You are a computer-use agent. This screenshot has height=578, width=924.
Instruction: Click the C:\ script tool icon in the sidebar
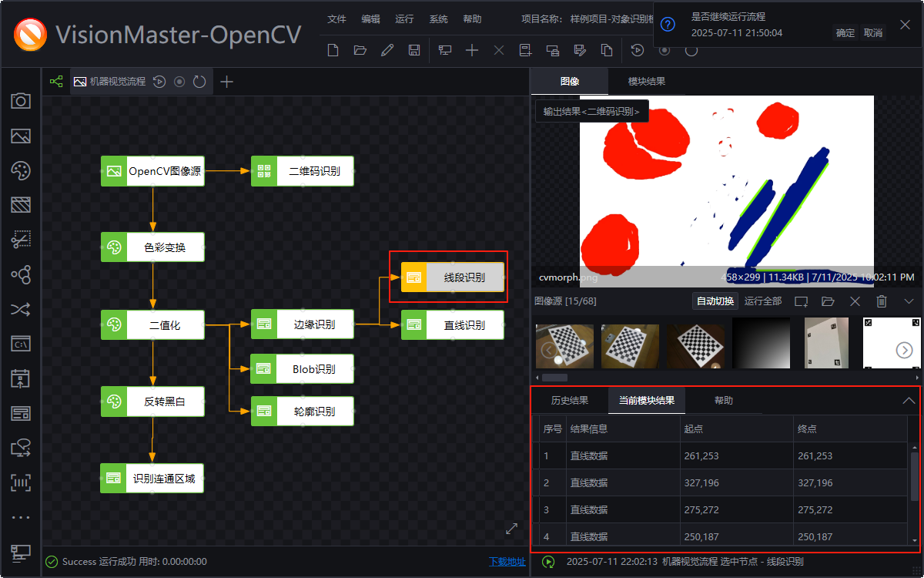coord(20,344)
